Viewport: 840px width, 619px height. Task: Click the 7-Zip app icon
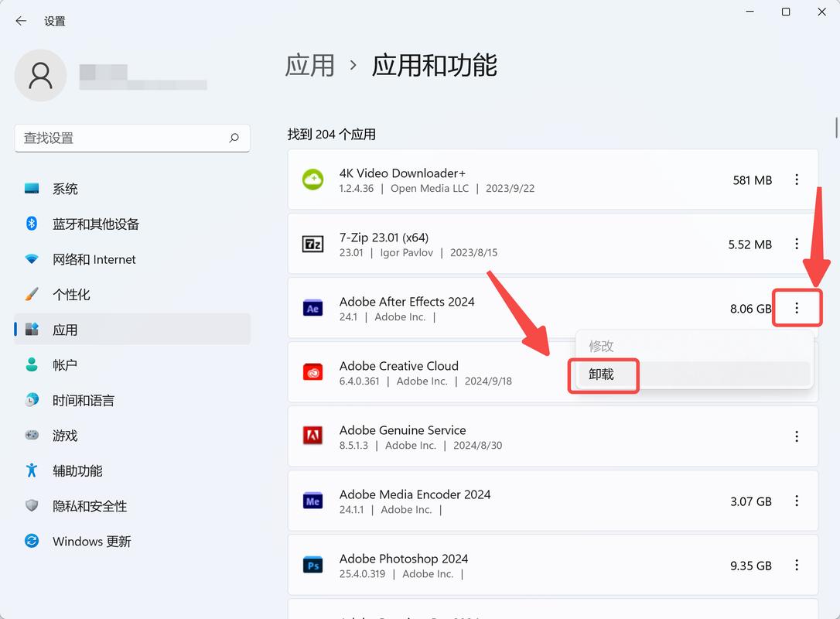tap(312, 244)
